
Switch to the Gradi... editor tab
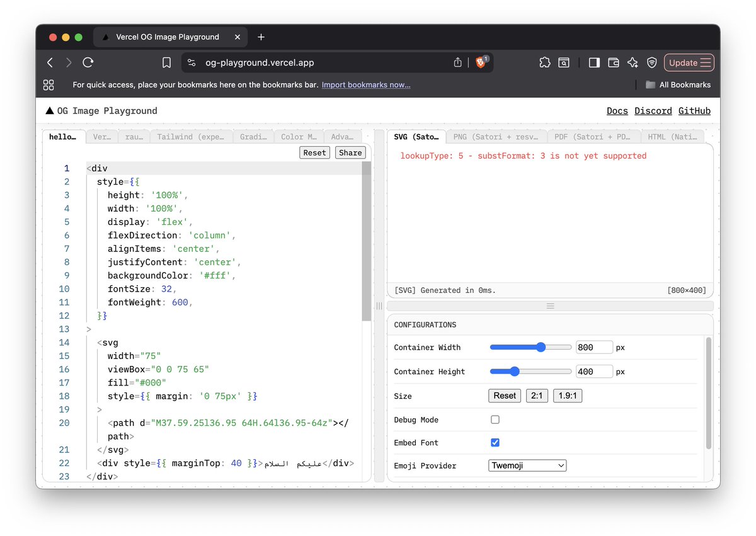253,137
